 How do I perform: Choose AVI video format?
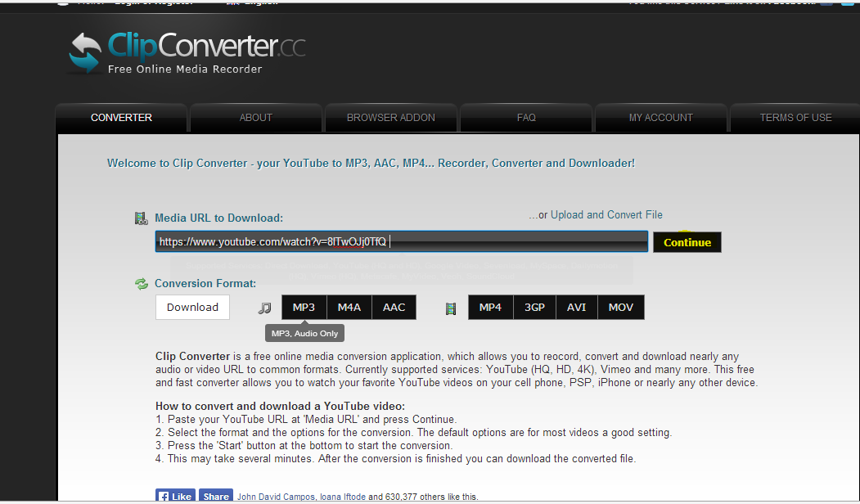[x=576, y=307]
